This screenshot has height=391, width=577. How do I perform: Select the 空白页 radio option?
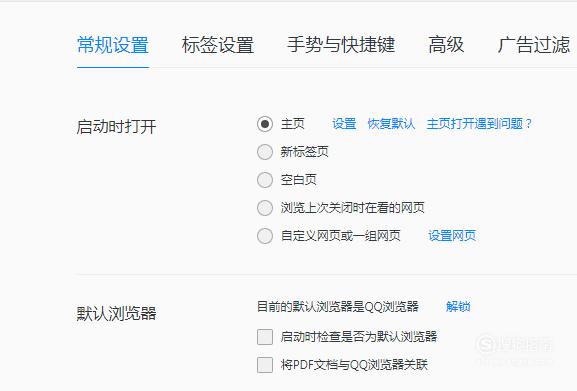click(x=265, y=180)
